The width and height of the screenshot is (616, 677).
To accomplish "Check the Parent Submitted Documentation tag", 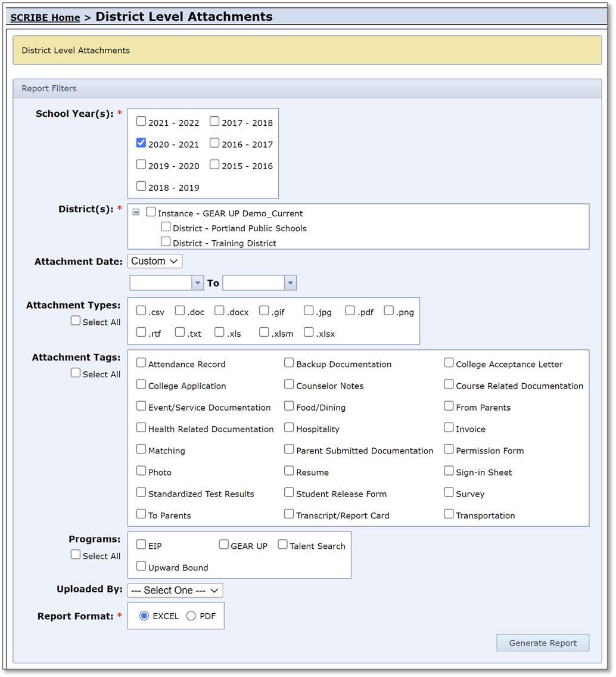I will (x=289, y=449).
